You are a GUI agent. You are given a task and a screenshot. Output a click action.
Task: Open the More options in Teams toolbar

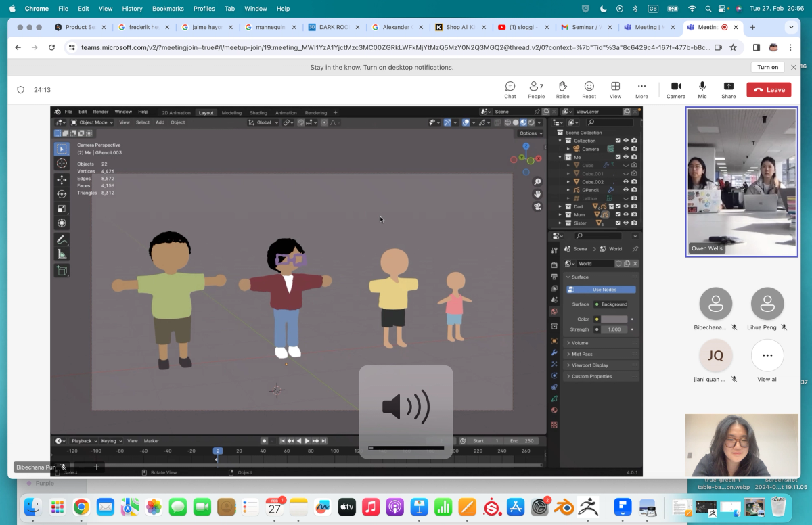641,90
